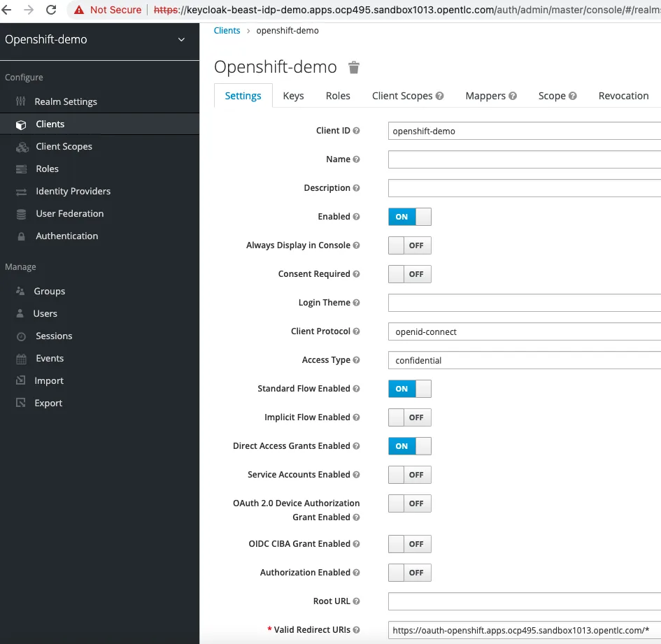Image resolution: width=661 pixels, height=644 pixels.
Task: Delete the Openshift-demo client via trash icon
Action: pyautogui.click(x=354, y=67)
